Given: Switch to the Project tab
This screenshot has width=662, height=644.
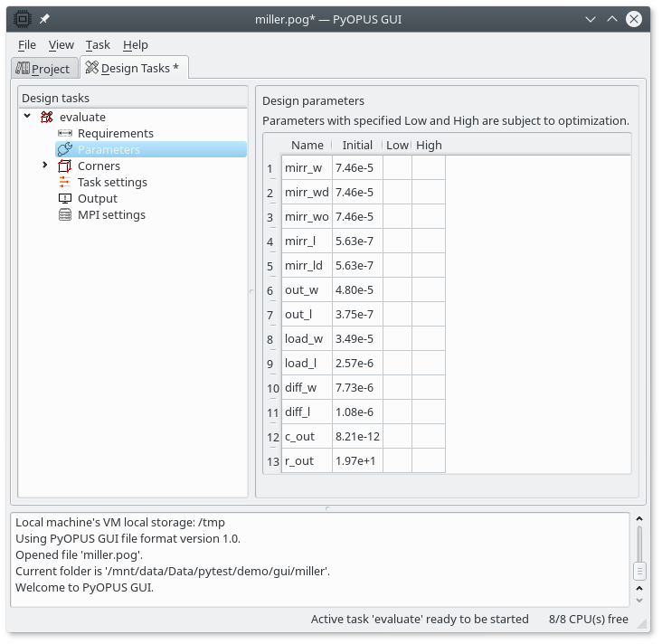Looking at the screenshot, I should 43,69.
